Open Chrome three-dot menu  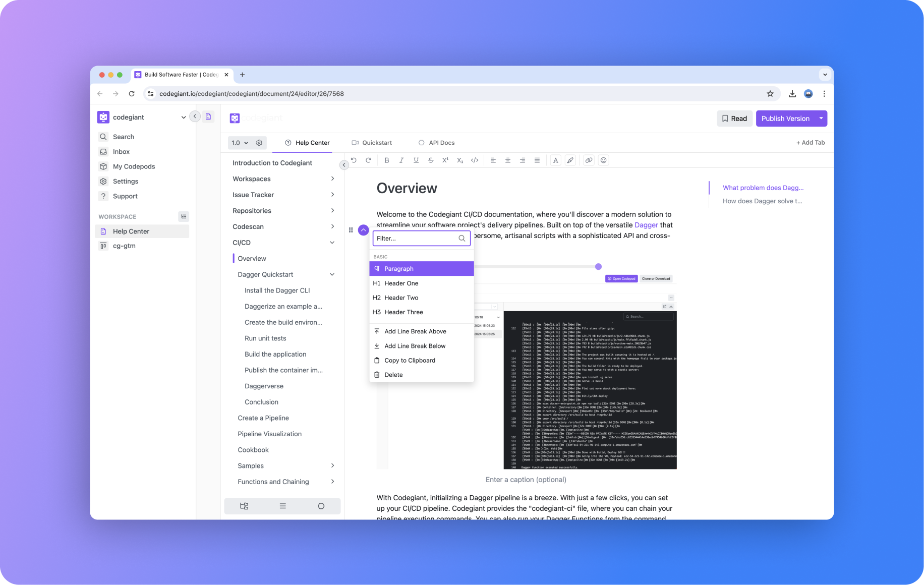tap(824, 94)
